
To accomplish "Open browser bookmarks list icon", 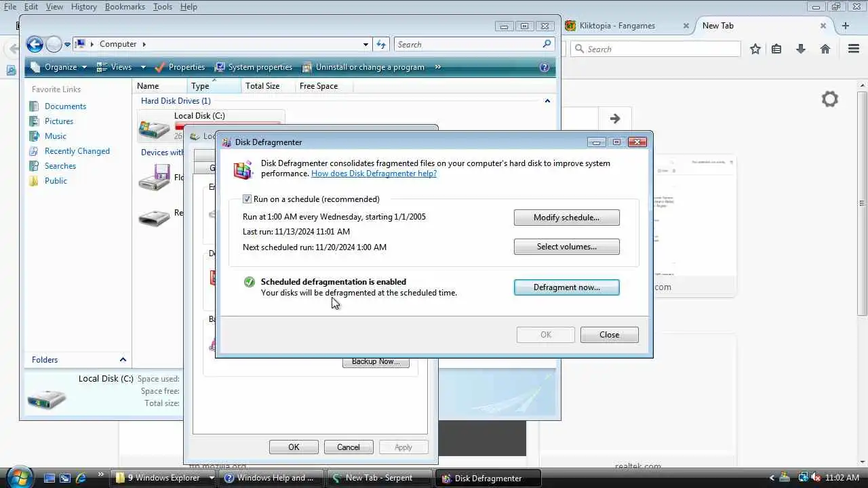I will (x=776, y=49).
